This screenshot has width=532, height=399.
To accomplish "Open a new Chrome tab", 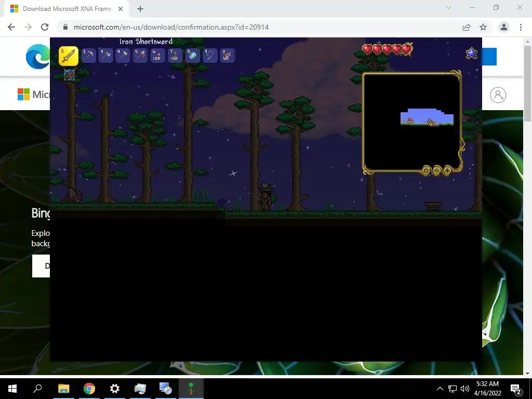I will pos(140,9).
